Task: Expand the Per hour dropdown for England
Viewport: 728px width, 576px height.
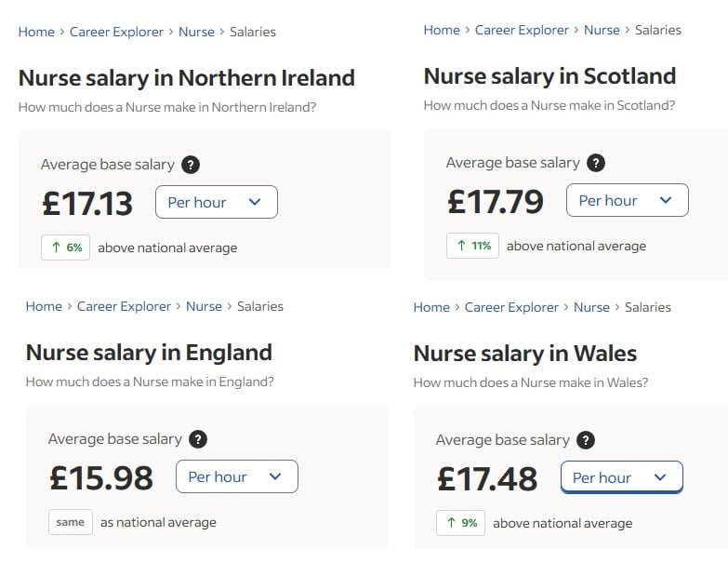Action: 236,476
